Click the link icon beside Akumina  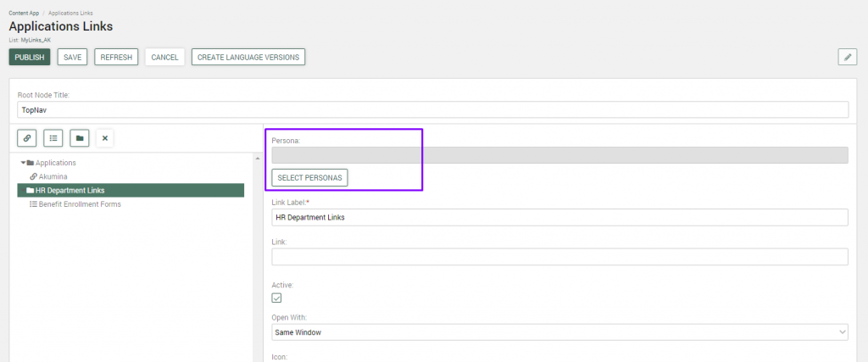[x=33, y=176]
